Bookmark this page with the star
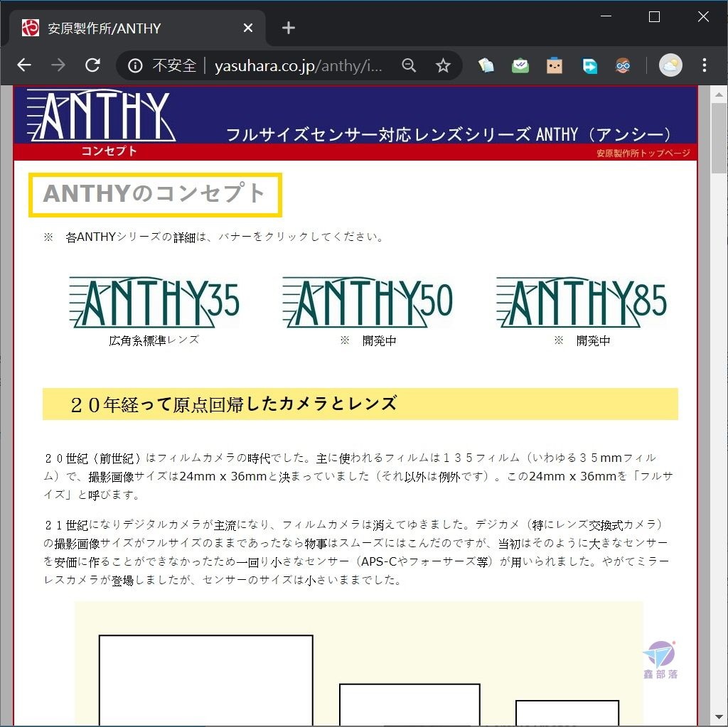 [443, 65]
